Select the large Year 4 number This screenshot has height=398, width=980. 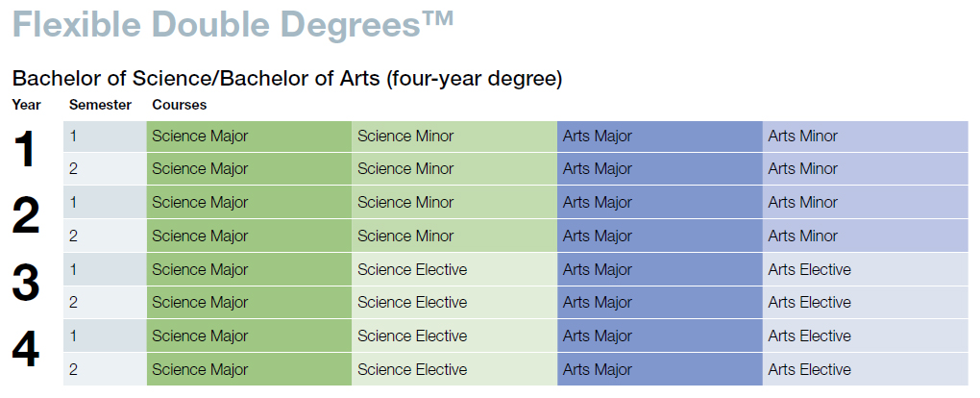pyautogui.click(x=26, y=349)
